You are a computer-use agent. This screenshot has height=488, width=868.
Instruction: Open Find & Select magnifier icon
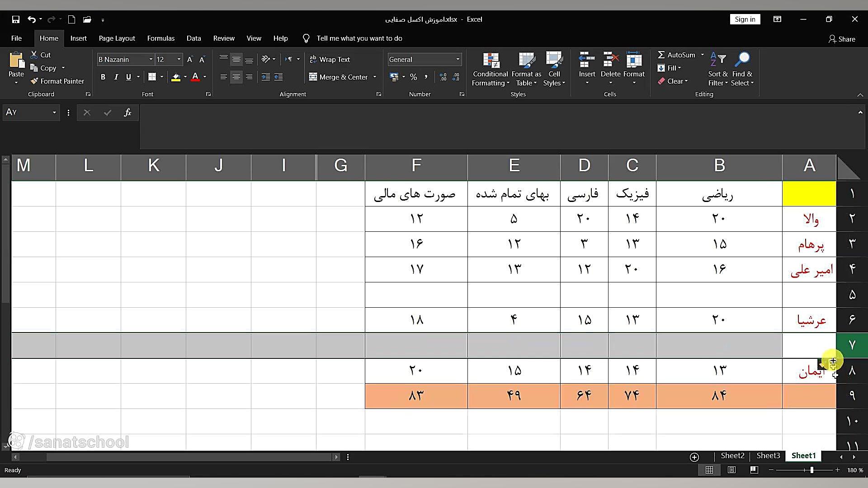point(742,59)
